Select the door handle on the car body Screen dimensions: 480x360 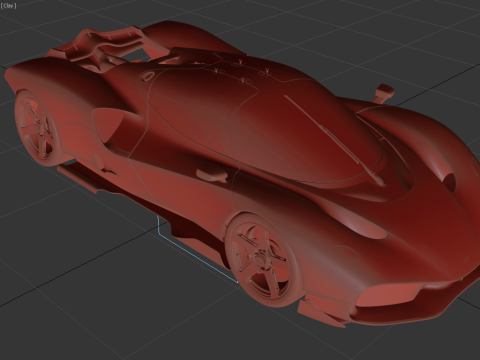tap(212, 175)
